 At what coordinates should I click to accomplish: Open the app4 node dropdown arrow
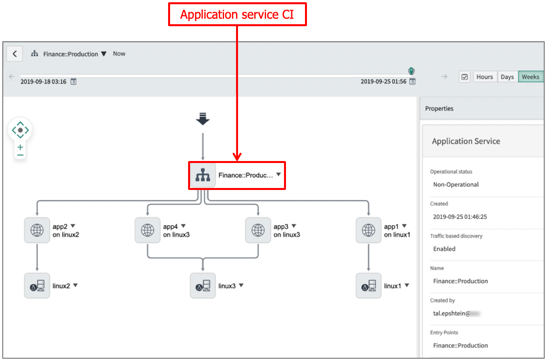pos(184,226)
